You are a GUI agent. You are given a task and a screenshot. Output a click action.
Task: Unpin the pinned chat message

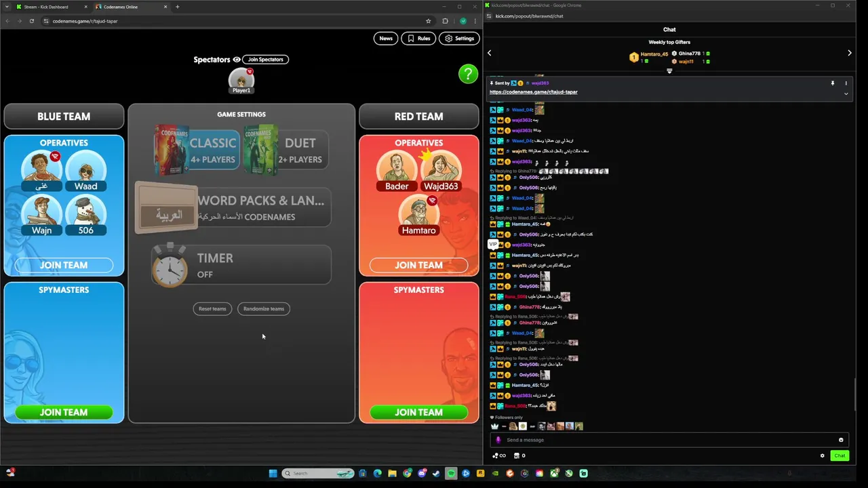(832, 83)
